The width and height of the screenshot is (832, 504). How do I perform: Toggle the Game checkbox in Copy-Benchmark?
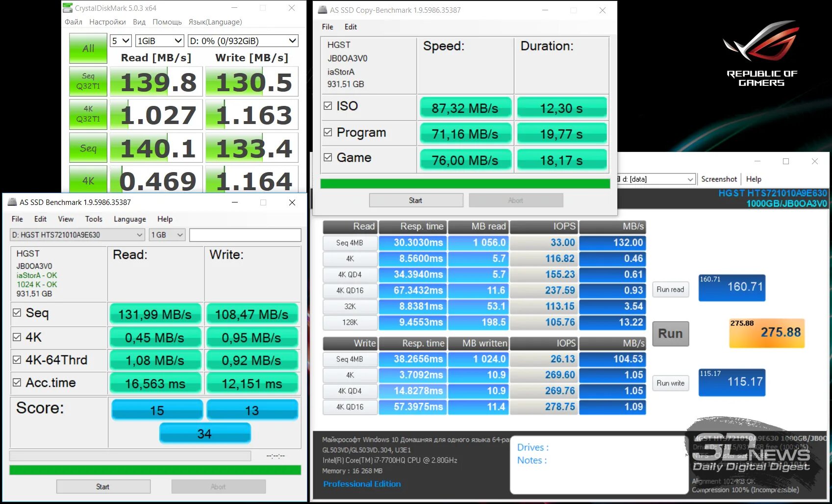pos(328,157)
